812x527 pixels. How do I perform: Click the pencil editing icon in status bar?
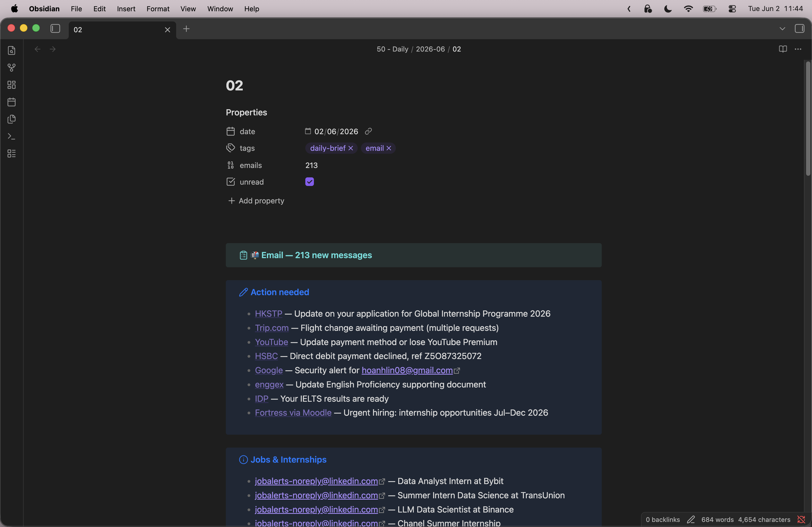point(691,519)
